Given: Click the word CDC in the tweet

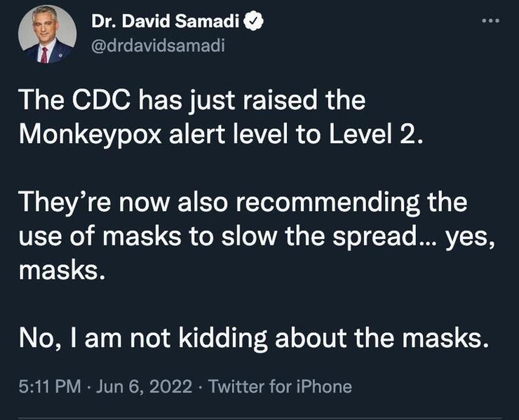Looking at the screenshot, I should (x=101, y=100).
